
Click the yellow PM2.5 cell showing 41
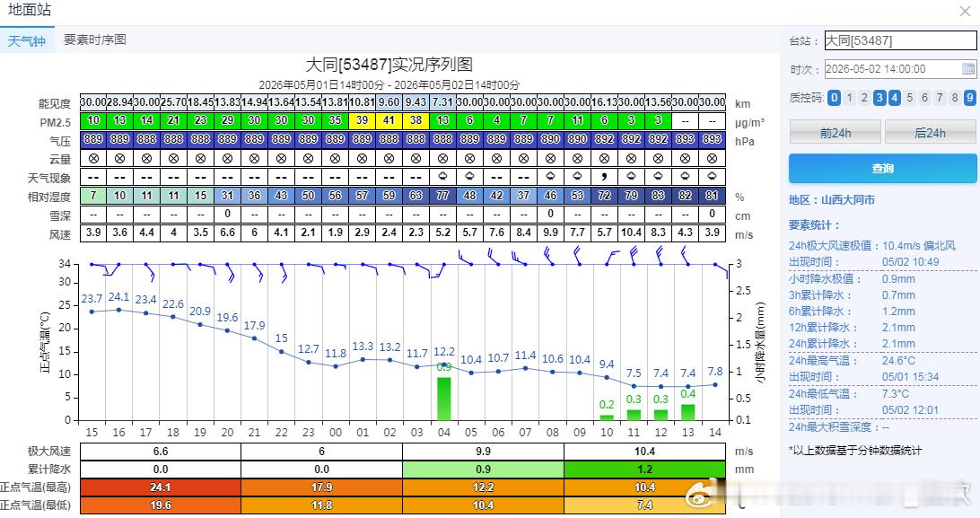(389, 120)
